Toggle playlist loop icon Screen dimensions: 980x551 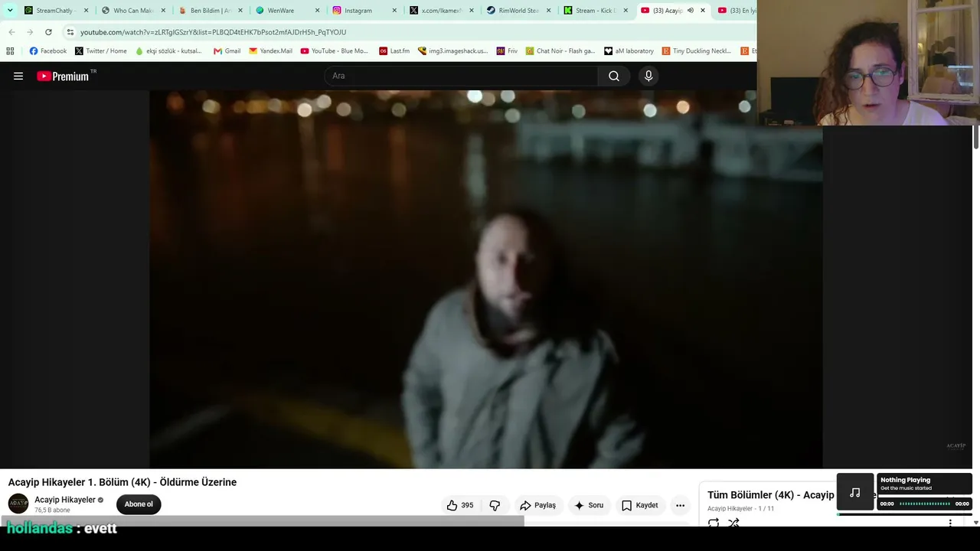pos(714,523)
